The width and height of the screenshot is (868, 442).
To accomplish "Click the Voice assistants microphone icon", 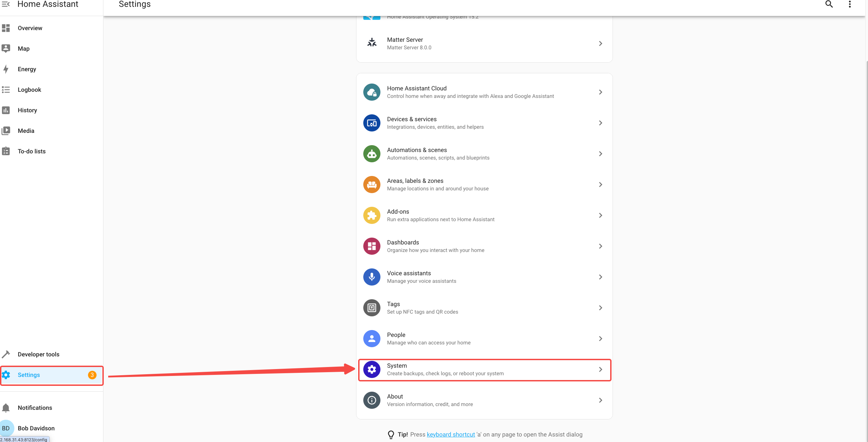I will coord(372,277).
